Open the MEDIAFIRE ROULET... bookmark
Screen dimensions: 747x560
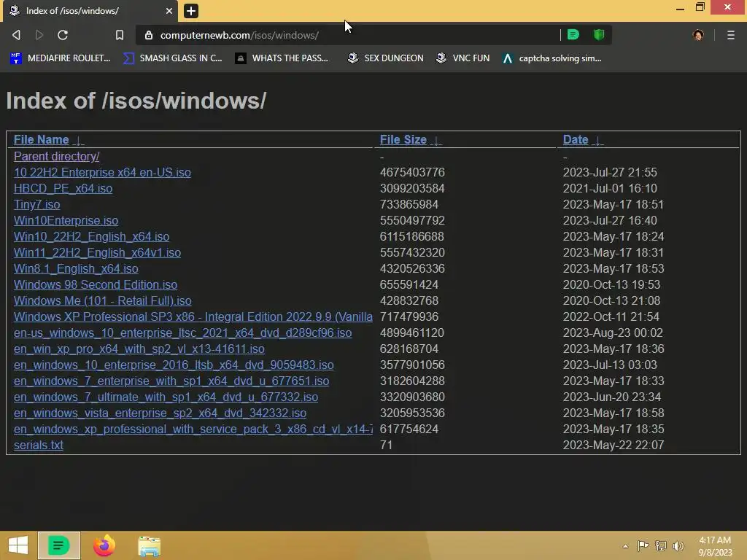click(61, 58)
